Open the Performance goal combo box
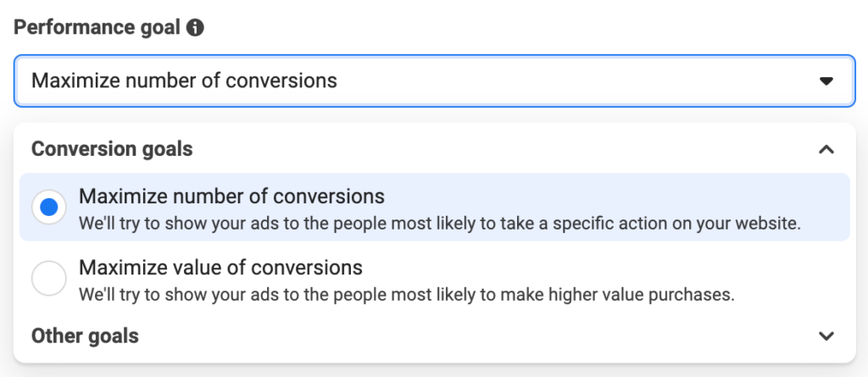The image size is (868, 377). pyautogui.click(x=434, y=80)
